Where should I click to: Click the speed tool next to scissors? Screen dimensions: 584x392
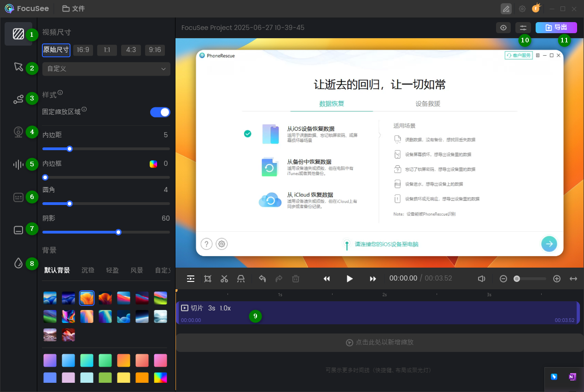click(241, 279)
